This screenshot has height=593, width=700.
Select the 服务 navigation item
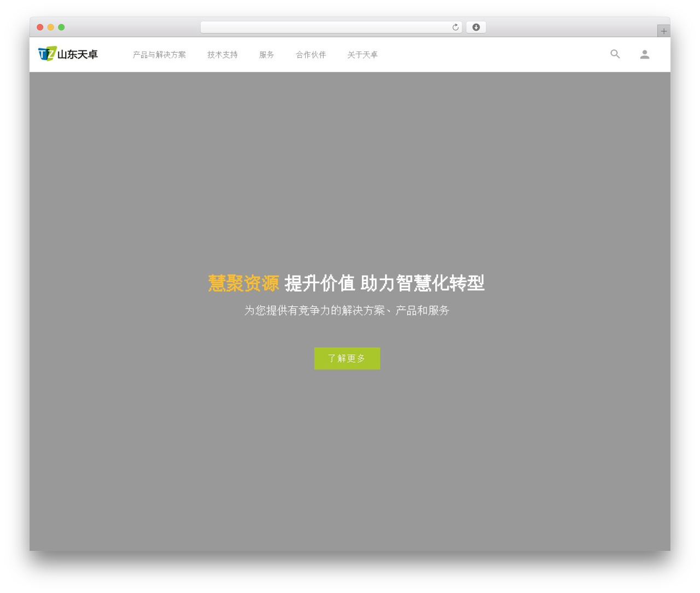[266, 55]
